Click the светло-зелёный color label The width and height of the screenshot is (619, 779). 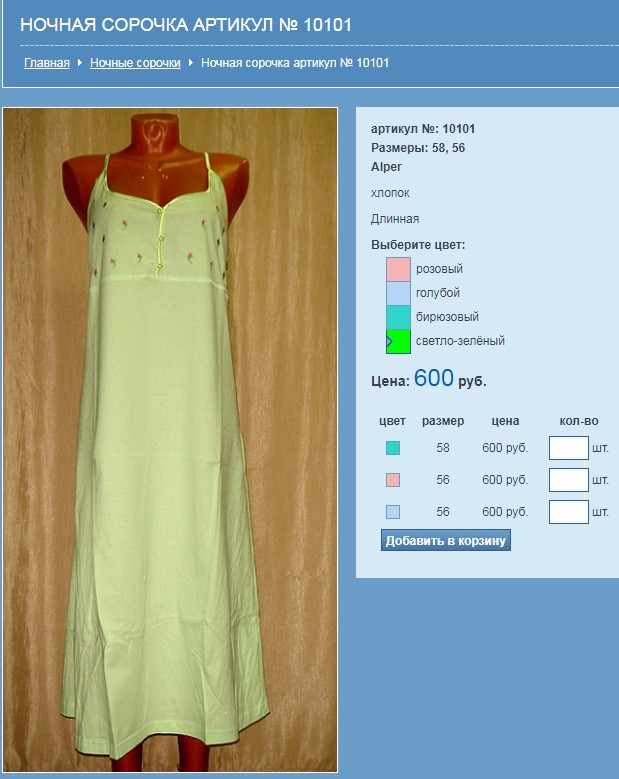(460, 341)
